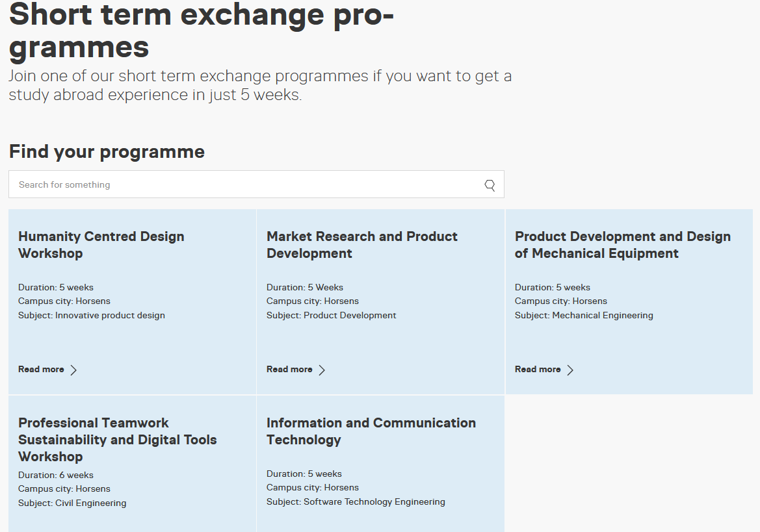Click 'Subject: Software Technology Engineering' text

[x=356, y=502]
